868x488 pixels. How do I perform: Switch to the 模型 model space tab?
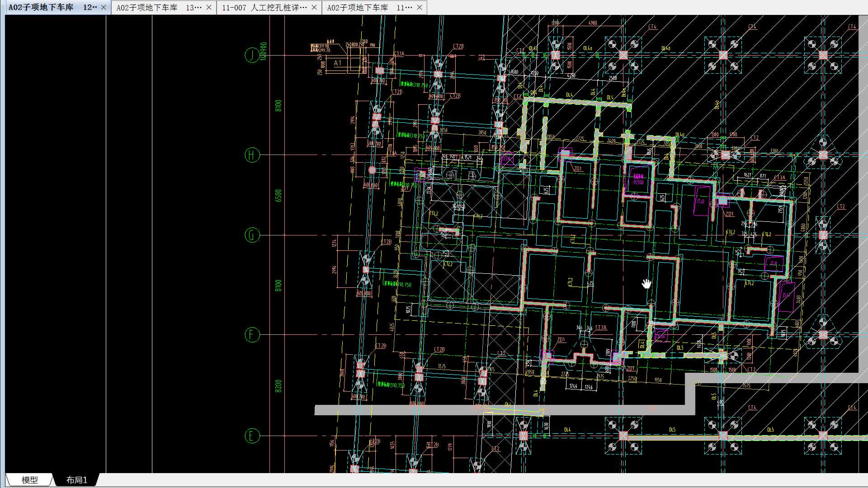[30, 480]
